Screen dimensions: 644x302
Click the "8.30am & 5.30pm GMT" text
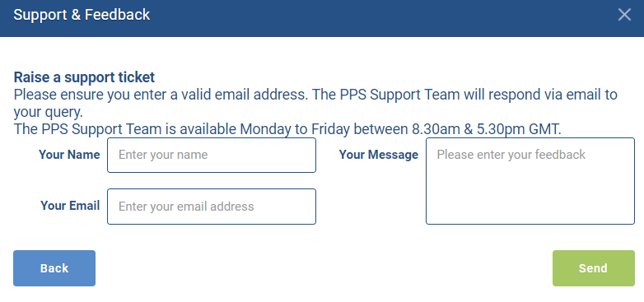[x=486, y=130]
